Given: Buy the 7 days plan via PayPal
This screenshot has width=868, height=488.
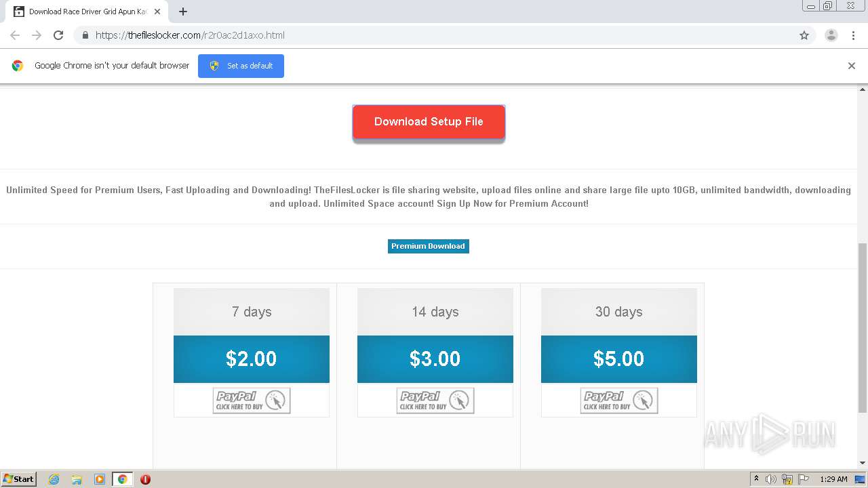Looking at the screenshot, I should point(252,401).
